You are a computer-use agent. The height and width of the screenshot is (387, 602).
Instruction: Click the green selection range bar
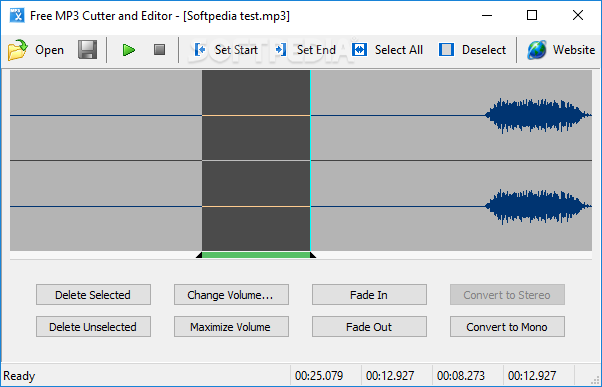click(x=256, y=255)
